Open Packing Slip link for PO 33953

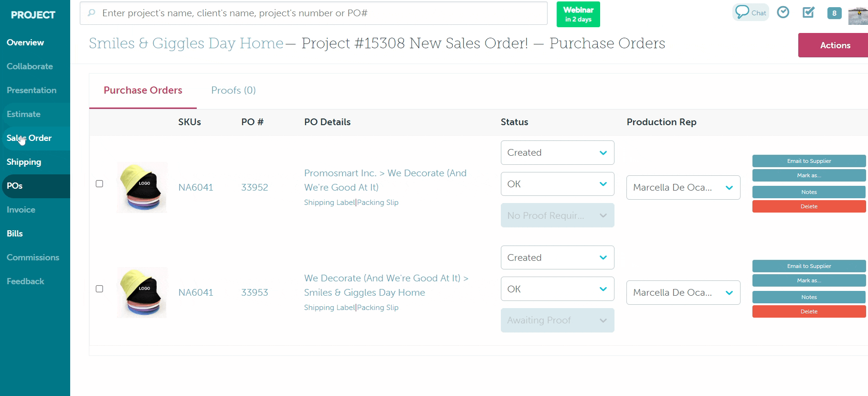[x=378, y=308]
